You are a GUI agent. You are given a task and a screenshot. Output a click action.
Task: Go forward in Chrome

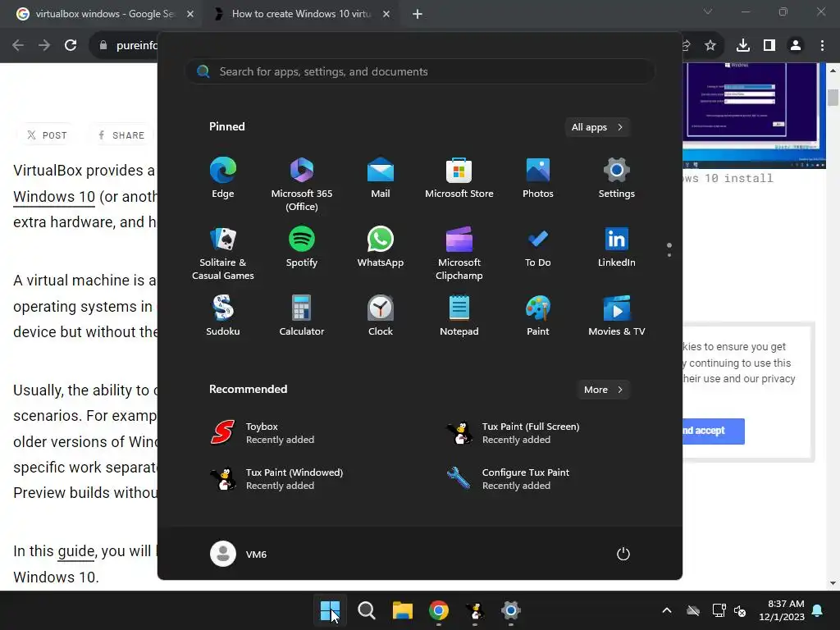click(44, 46)
